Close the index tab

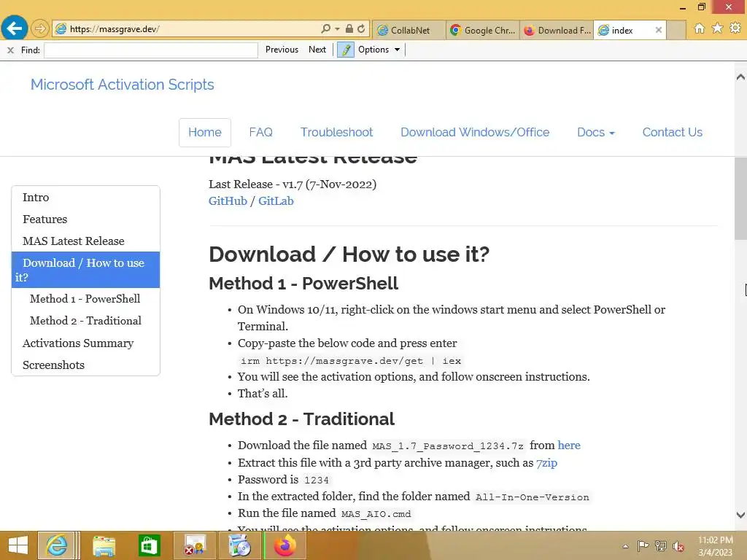(659, 30)
